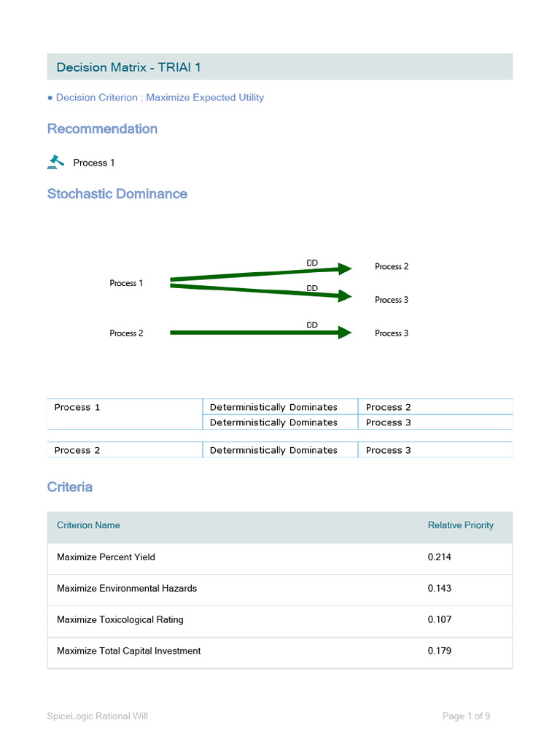This screenshot has height=747, width=560.
Task: Click the Recommendation section heading
Action: (102, 128)
